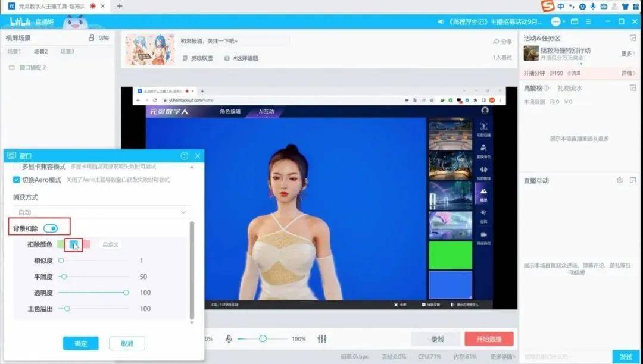Pop out the 高能榜 panel
643x364 pixels.
tap(633, 87)
